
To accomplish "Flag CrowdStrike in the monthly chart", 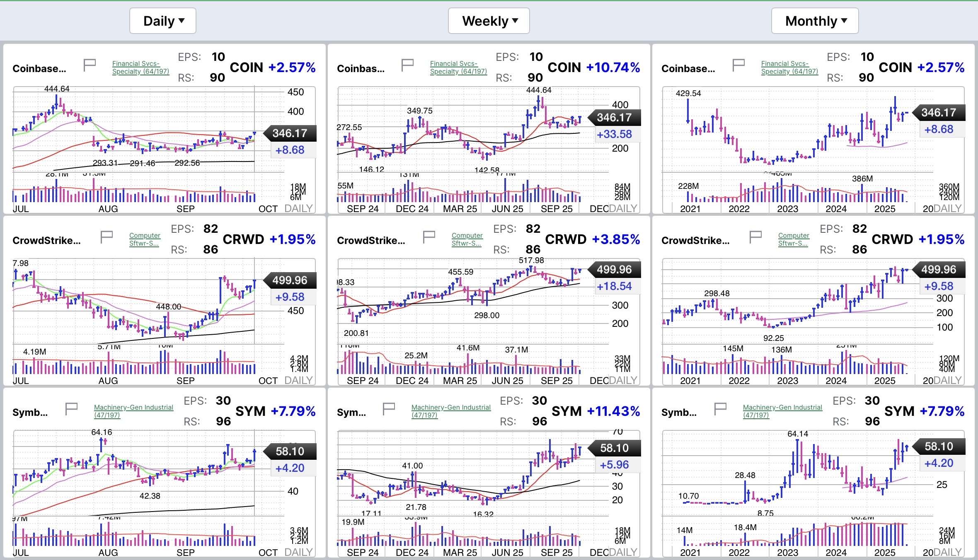I will click(x=755, y=237).
